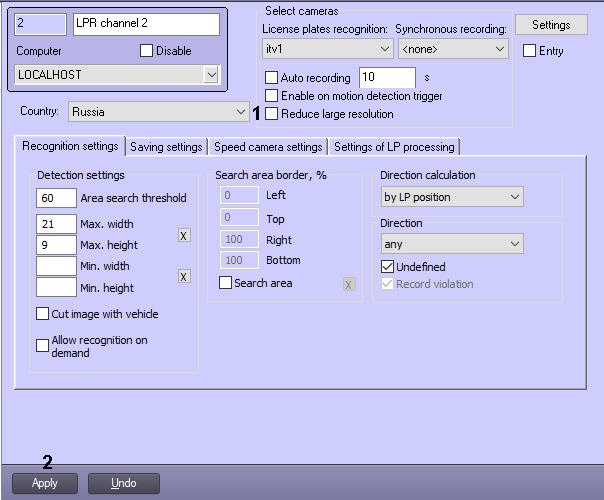Click the Settings button

click(x=551, y=24)
